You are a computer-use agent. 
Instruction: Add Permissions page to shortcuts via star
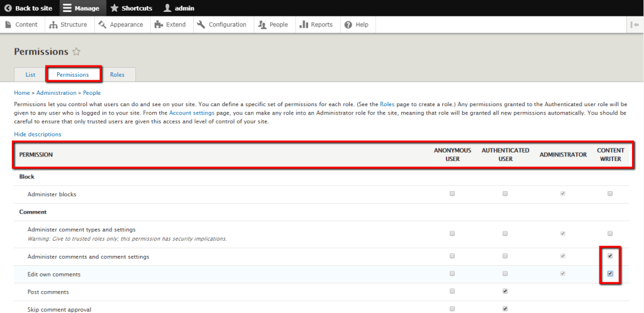click(x=76, y=52)
